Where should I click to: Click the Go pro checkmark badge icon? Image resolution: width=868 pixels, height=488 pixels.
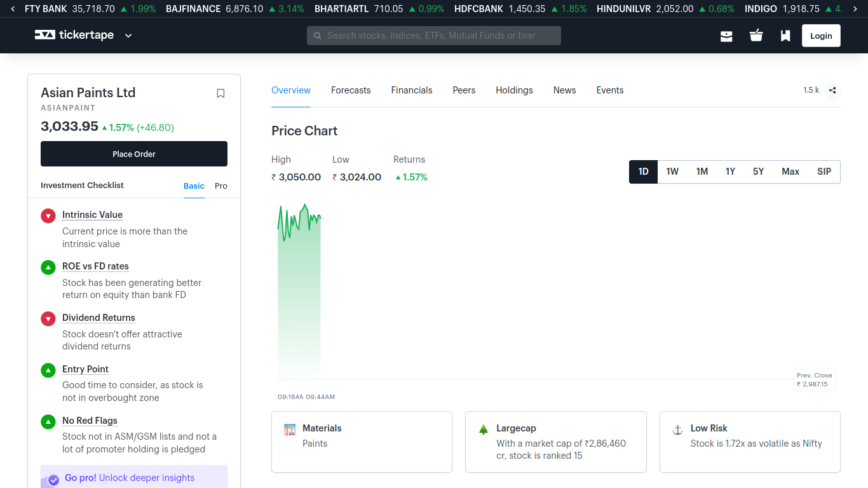pos(53,480)
